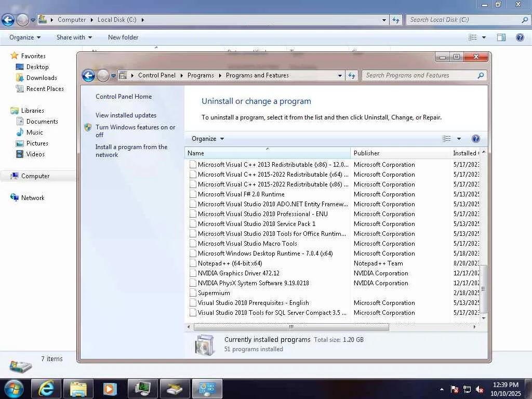The width and height of the screenshot is (532, 399).
Task: Go to Control Panel Home
Action: point(124,96)
